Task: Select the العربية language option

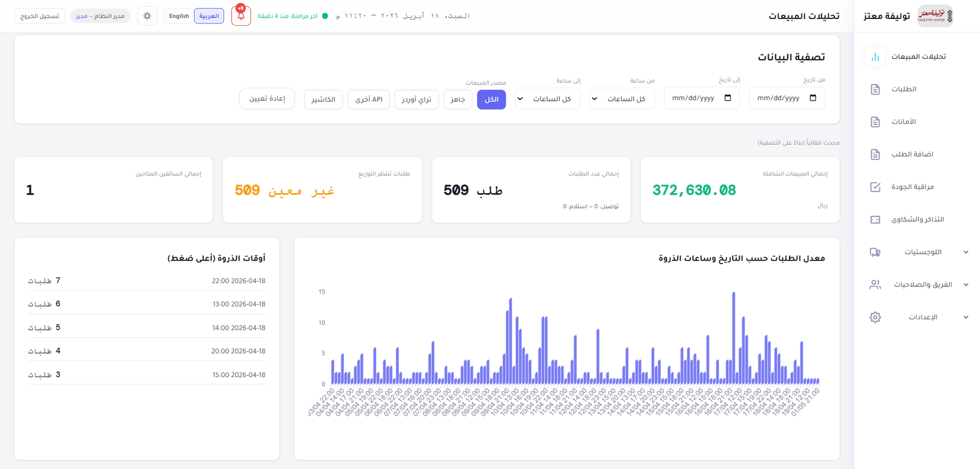Action: tap(209, 16)
